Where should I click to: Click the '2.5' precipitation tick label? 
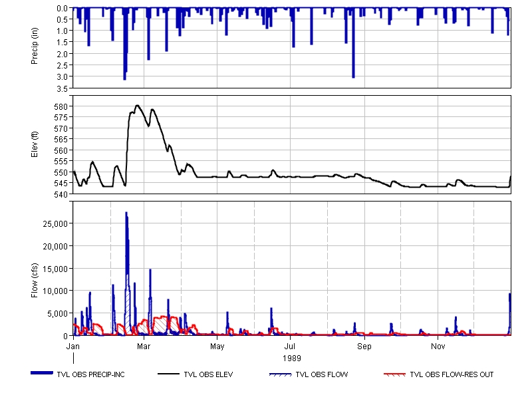(x=63, y=65)
